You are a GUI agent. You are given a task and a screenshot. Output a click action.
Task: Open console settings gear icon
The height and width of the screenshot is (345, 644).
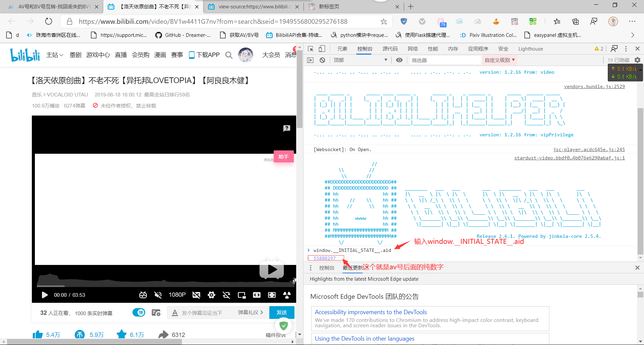[637, 60]
